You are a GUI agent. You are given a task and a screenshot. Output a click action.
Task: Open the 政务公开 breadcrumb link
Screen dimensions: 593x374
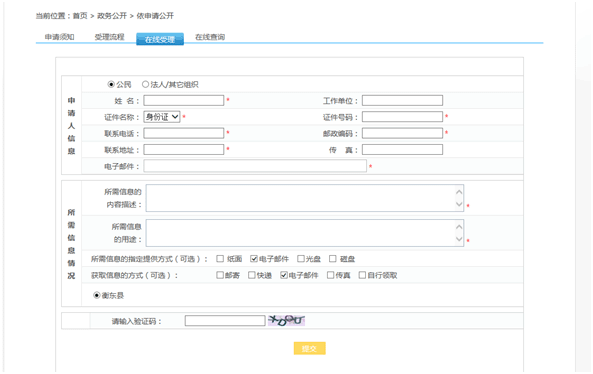pos(112,16)
